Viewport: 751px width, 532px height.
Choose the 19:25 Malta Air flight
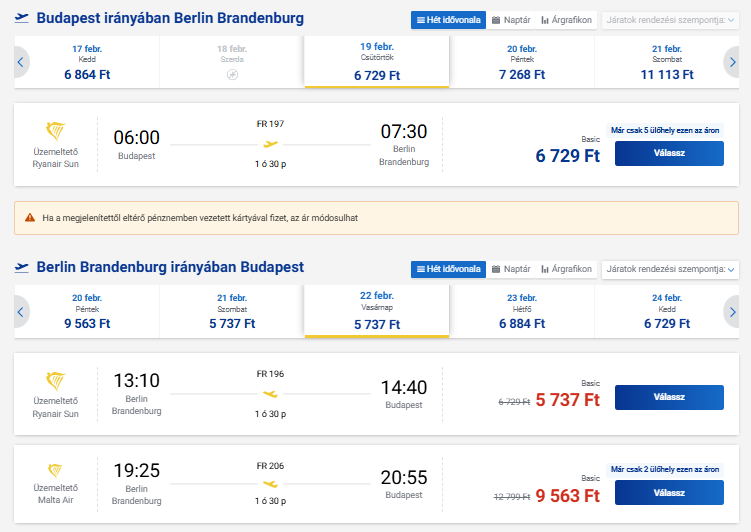(668, 492)
